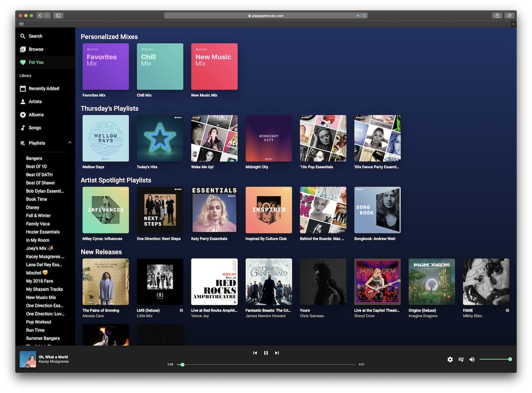
Task: Click the Sheryl Crow artist link
Action: coord(365,316)
